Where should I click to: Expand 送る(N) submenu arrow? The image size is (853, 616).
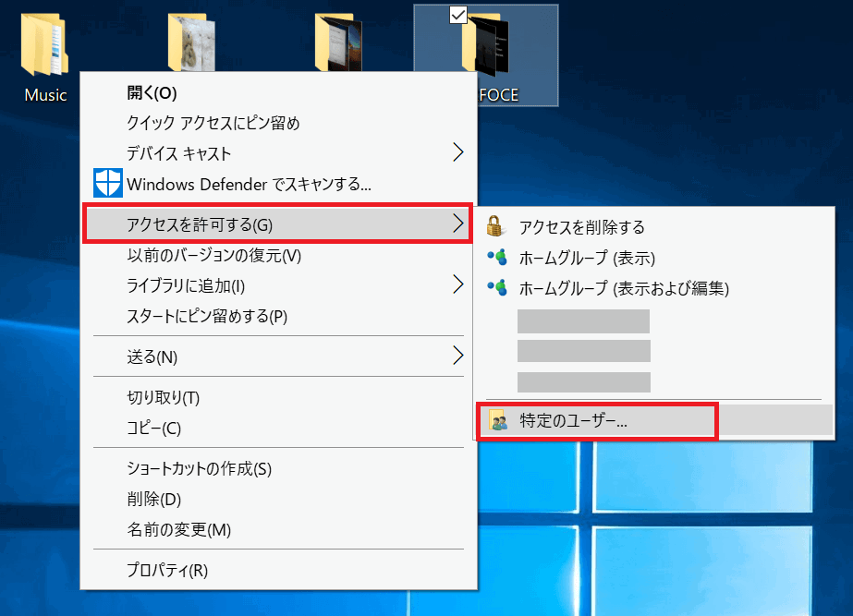[458, 356]
